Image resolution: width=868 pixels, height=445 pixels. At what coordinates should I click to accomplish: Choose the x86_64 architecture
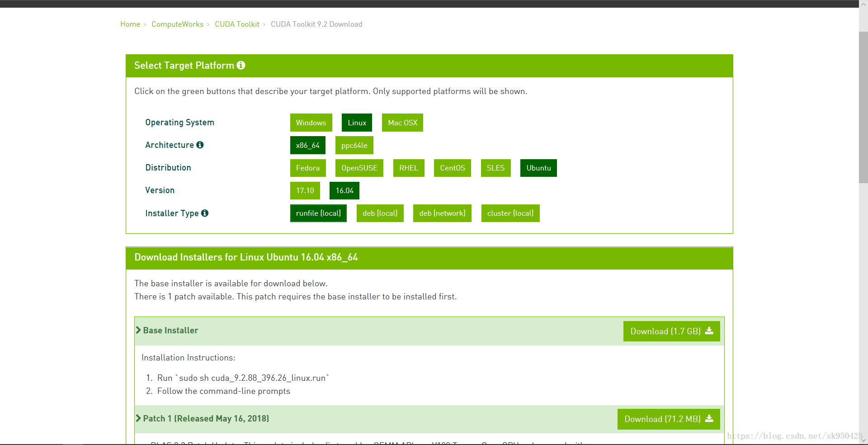click(308, 145)
